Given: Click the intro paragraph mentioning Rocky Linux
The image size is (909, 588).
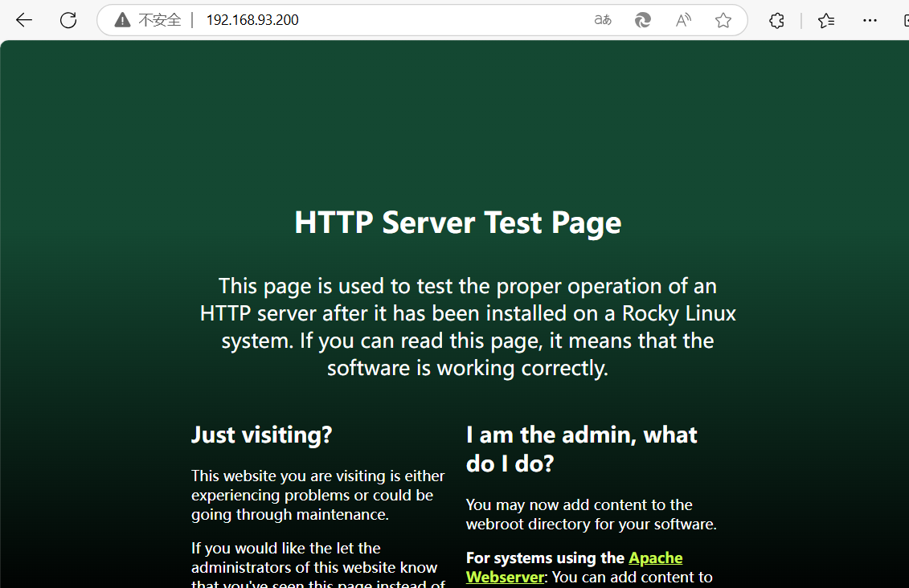Looking at the screenshot, I should [467, 327].
